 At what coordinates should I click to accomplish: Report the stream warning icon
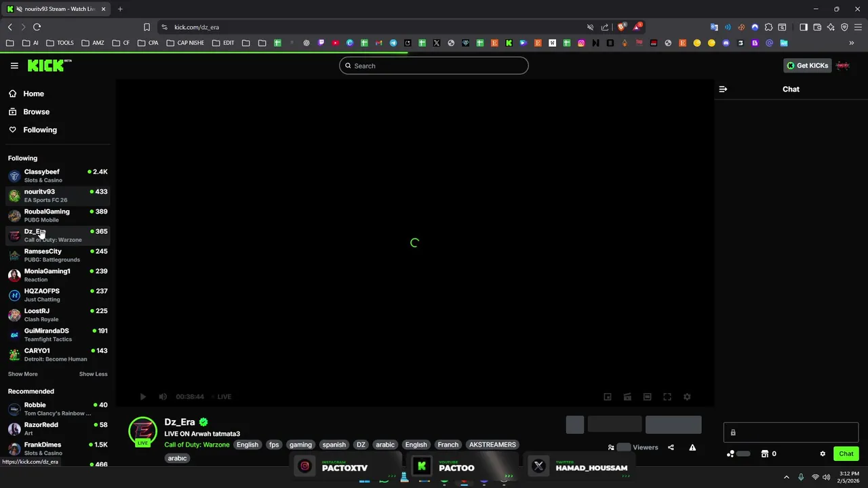point(692,447)
